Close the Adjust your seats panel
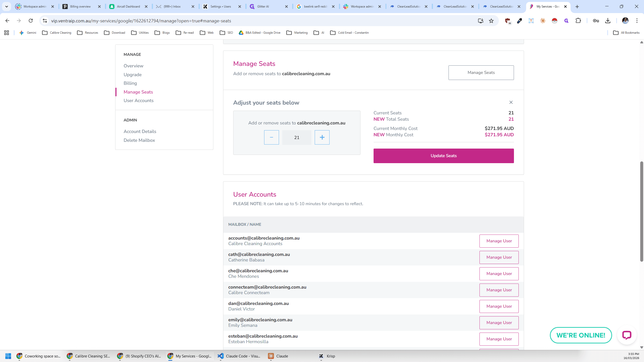 [x=511, y=102]
